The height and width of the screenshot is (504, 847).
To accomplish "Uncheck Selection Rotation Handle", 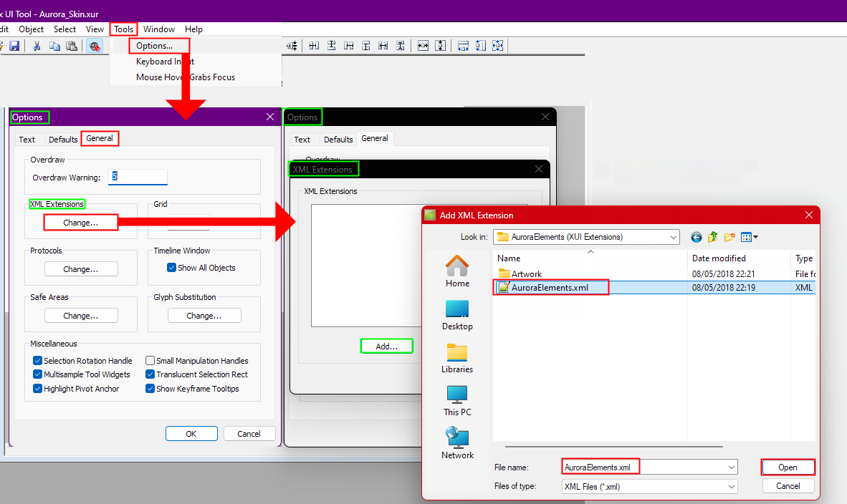I will pyautogui.click(x=37, y=361).
